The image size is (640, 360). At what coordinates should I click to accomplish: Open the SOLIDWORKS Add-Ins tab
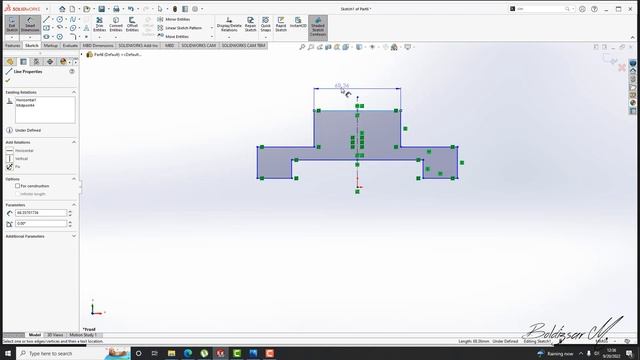click(x=138, y=45)
